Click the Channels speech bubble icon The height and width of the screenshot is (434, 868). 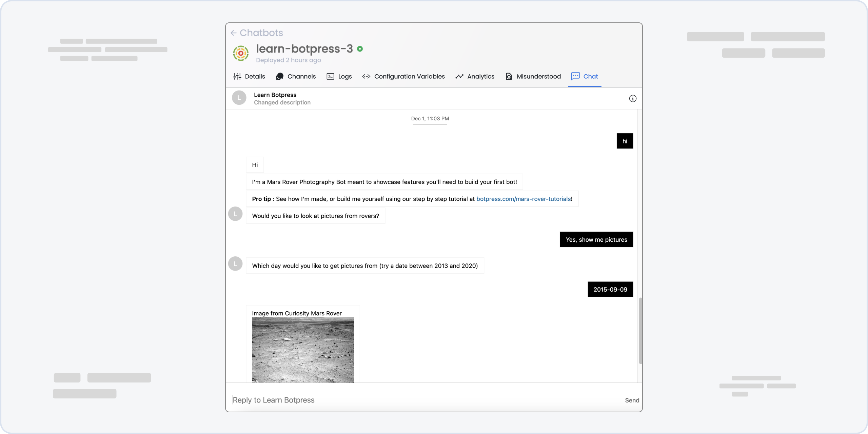[x=280, y=76]
